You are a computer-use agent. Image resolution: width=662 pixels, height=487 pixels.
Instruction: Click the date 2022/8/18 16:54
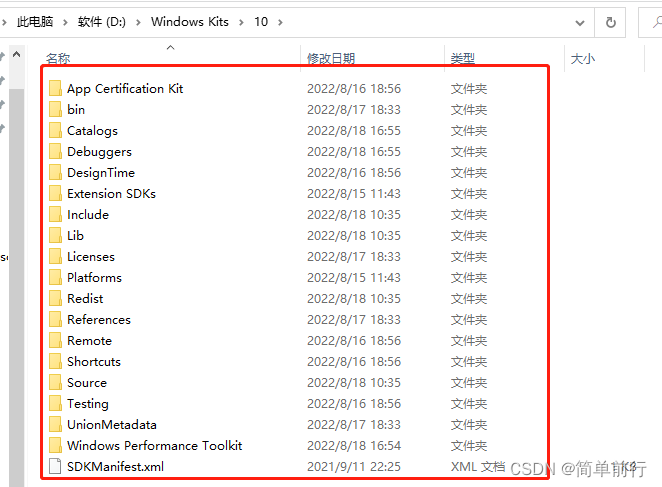(x=354, y=446)
